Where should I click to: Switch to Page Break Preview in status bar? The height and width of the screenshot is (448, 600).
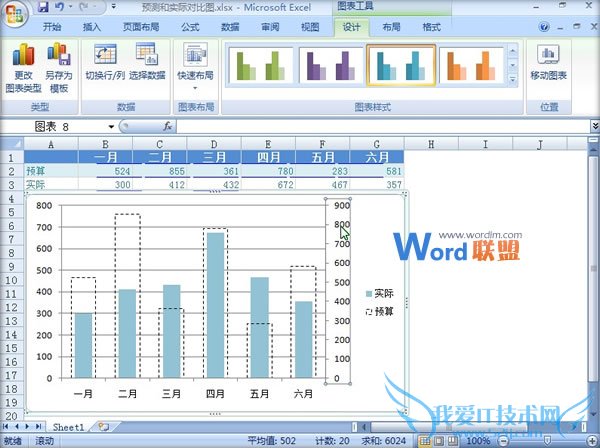[x=453, y=441]
